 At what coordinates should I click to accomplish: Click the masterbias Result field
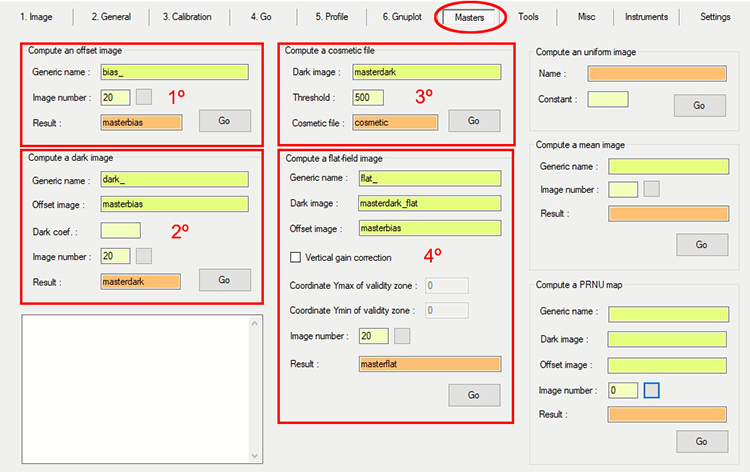[x=140, y=122]
